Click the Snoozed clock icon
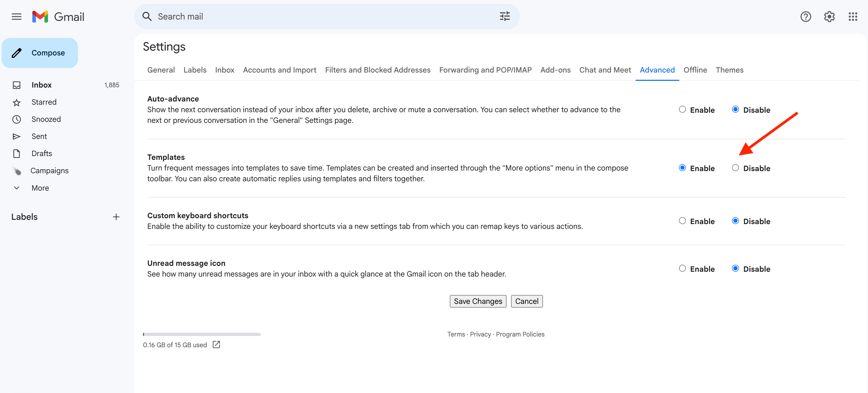Screen dimensions: 868x393 (17, 119)
